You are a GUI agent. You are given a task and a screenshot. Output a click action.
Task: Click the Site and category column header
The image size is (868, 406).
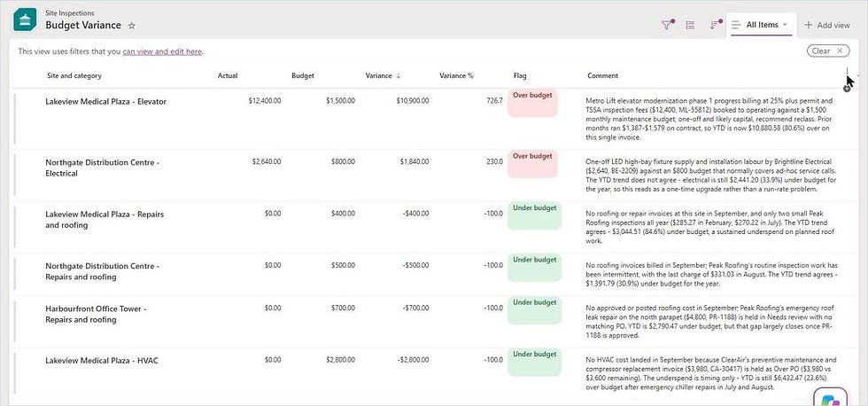pos(74,76)
